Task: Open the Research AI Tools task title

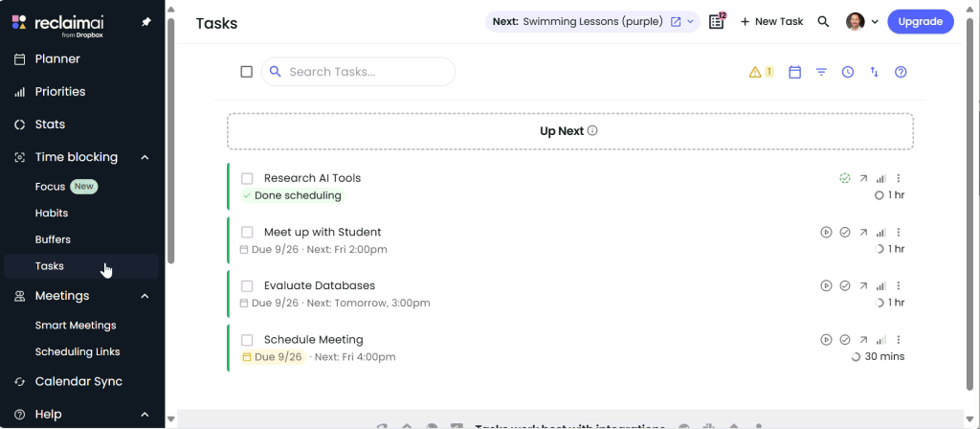Action: (x=313, y=178)
